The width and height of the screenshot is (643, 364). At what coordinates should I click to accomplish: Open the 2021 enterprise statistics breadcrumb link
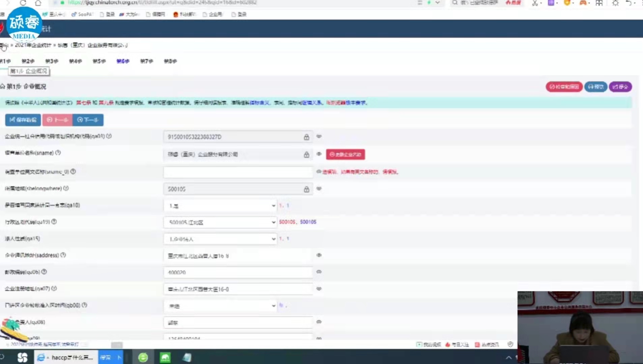click(33, 45)
